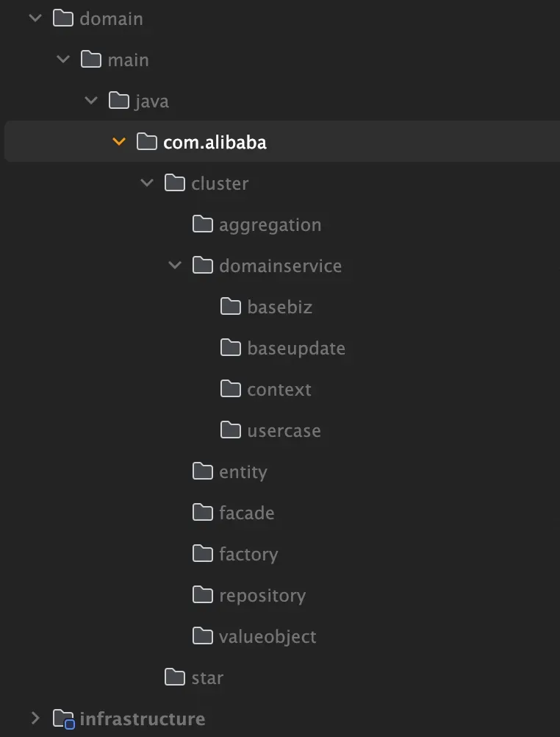560x737 pixels.
Task: Expand the infrastructure module chevron
Action: click(35, 719)
